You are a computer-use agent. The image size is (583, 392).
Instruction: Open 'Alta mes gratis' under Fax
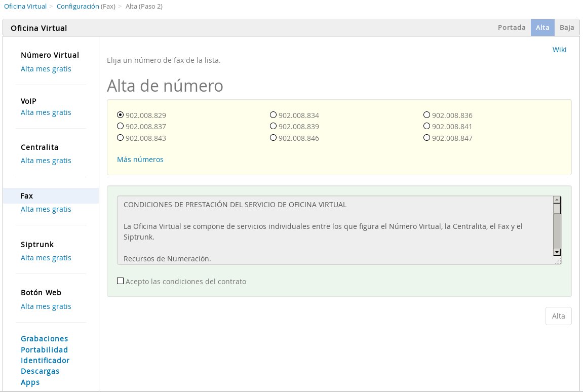[x=46, y=209]
